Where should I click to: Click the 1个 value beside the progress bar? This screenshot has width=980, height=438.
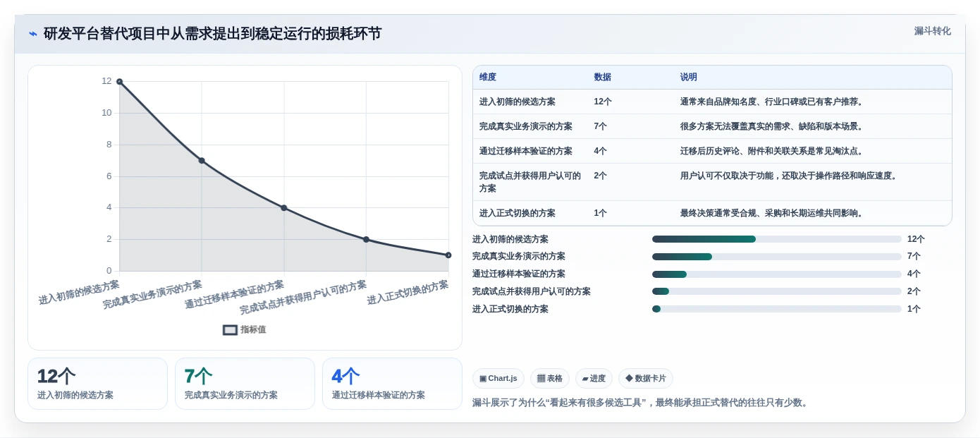click(x=914, y=309)
